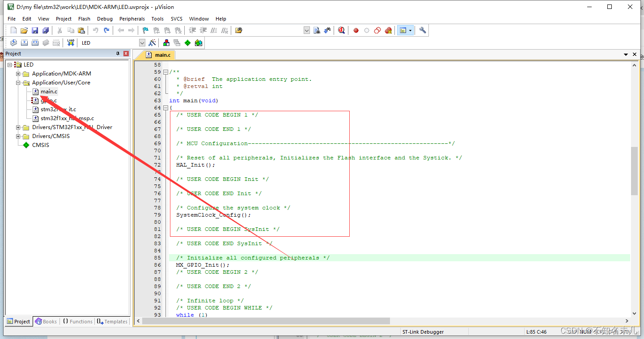Collapse the LED project root node
This screenshot has height=339, width=644.
(10, 65)
